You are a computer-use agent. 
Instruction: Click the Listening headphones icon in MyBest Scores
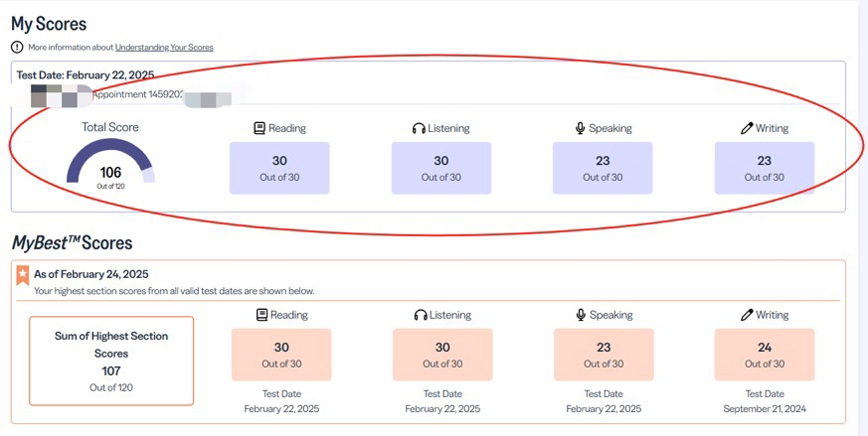pyautogui.click(x=421, y=315)
